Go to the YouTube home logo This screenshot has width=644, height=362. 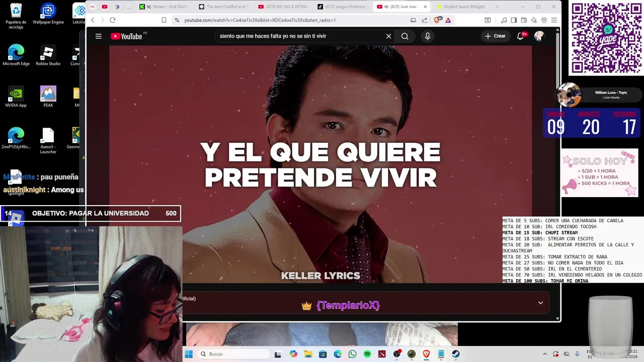click(126, 36)
